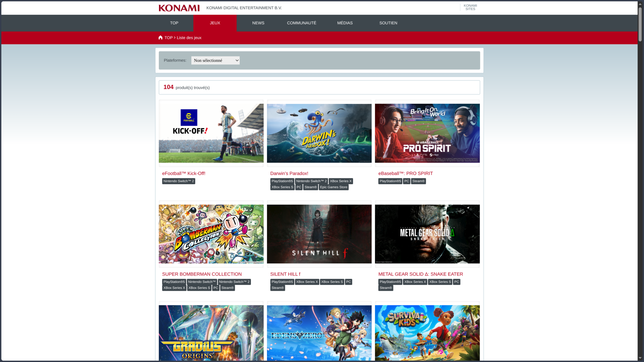The height and width of the screenshot is (362, 644).
Task: Click PlayStation®5 tag under eBaseball PRO SPIRIT
Action: [390, 181]
